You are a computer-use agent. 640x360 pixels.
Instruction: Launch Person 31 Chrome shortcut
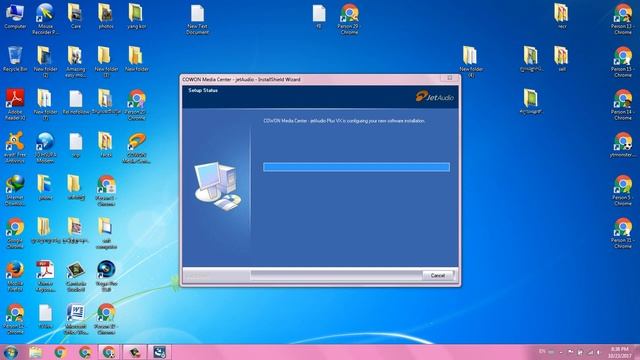(622, 233)
